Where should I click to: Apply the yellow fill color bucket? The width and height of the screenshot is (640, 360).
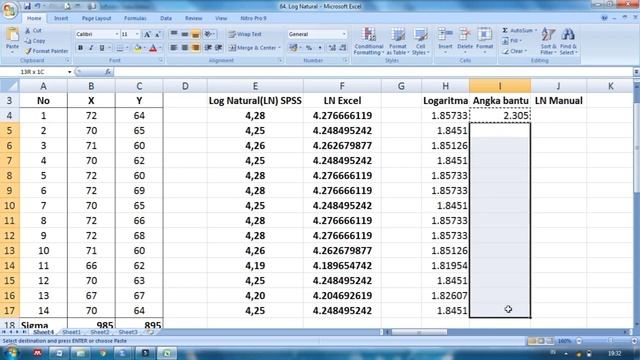click(138, 48)
